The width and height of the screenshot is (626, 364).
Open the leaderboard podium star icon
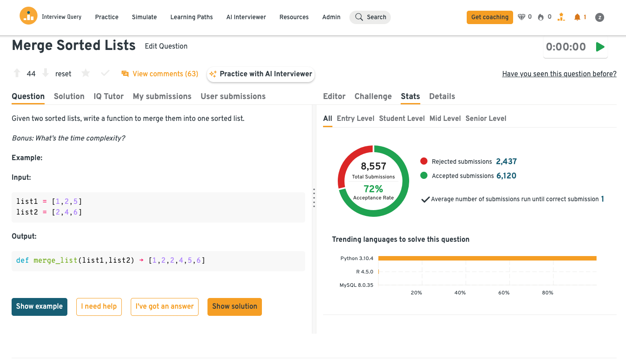[561, 17]
